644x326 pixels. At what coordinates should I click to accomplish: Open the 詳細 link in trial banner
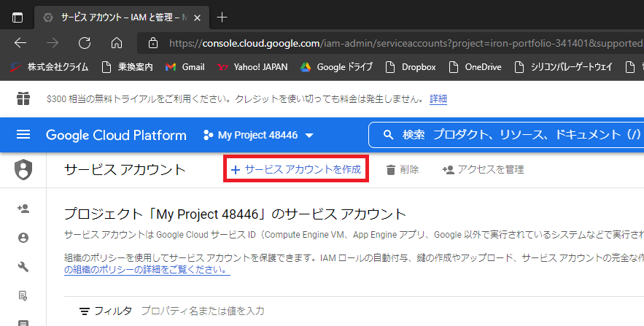click(x=438, y=99)
